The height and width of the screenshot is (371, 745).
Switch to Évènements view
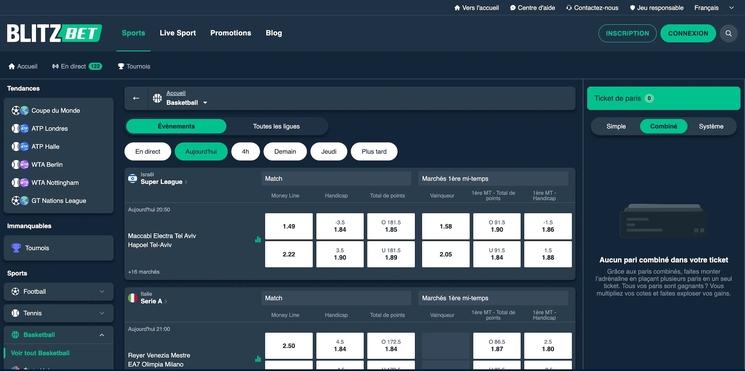point(176,126)
